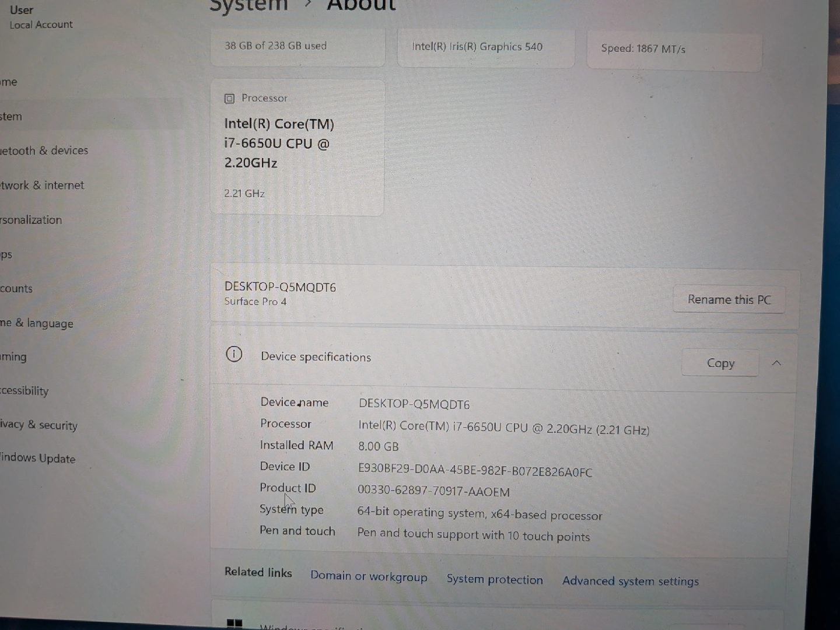Click the System breadcrumb in header

pos(249,6)
